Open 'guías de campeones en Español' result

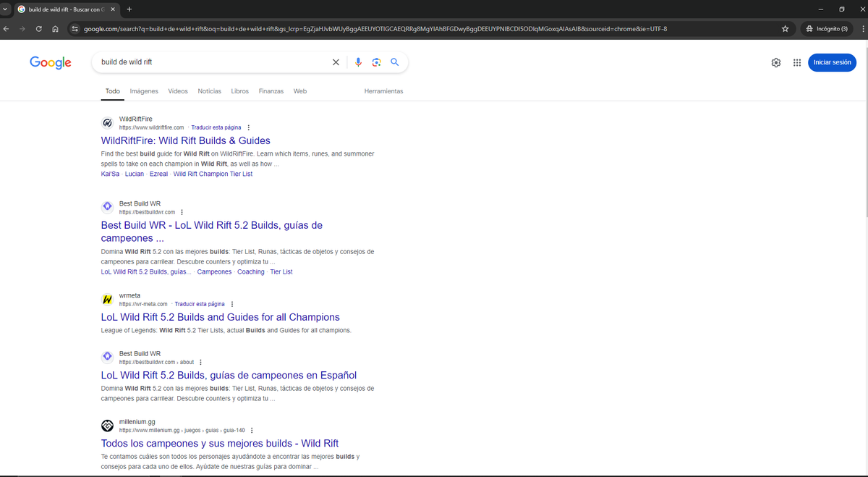pyautogui.click(x=229, y=375)
